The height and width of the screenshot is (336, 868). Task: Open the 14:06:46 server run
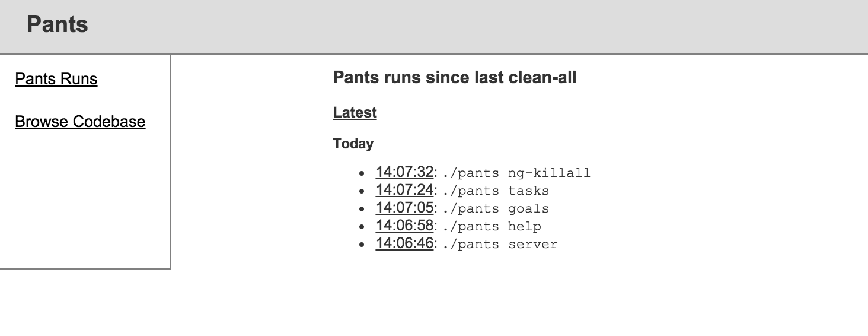click(404, 243)
